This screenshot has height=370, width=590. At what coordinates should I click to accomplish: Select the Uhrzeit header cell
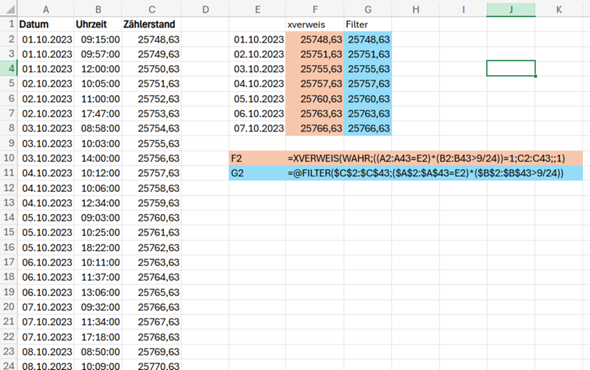point(98,24)
